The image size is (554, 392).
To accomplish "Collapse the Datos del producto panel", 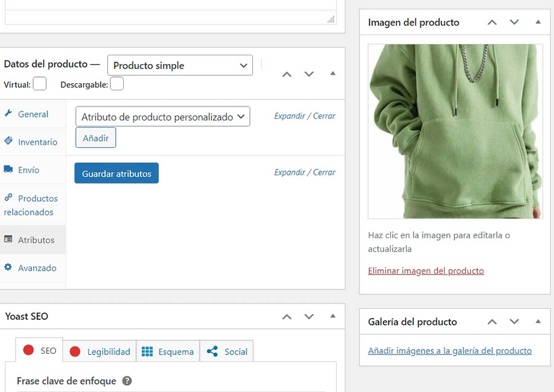I will point(333,73).
